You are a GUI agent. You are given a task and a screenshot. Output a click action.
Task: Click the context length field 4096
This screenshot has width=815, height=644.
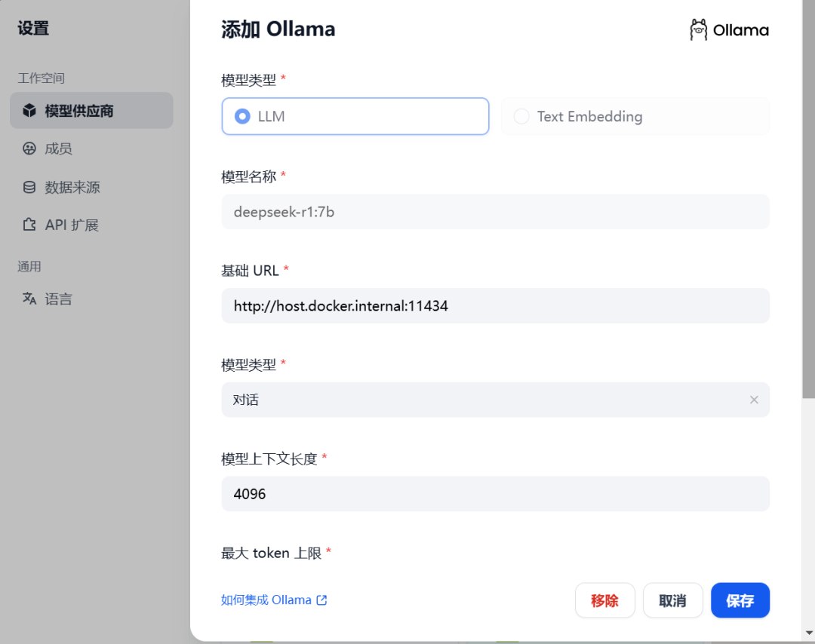[495, 494]
